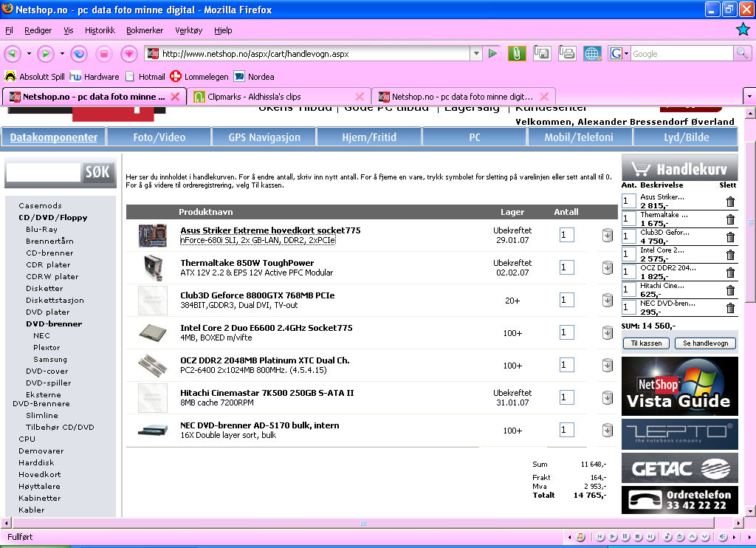Open the back button history dropdown

(29, 54)
